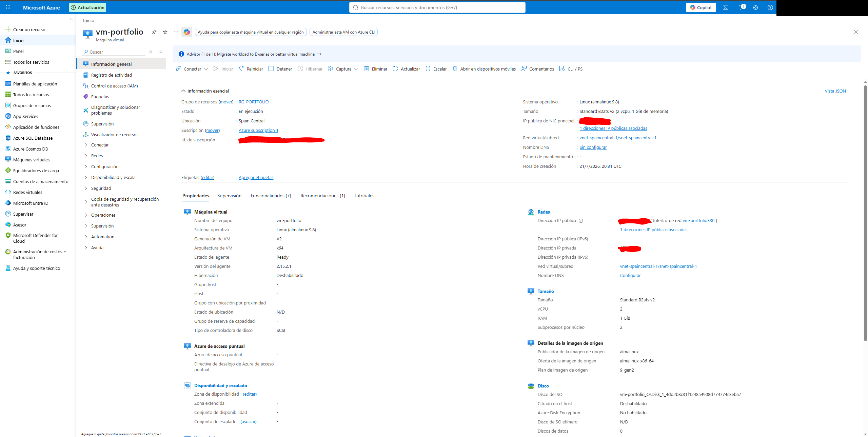
Task: Open the help question mark icon
Action: pos(770,7)
